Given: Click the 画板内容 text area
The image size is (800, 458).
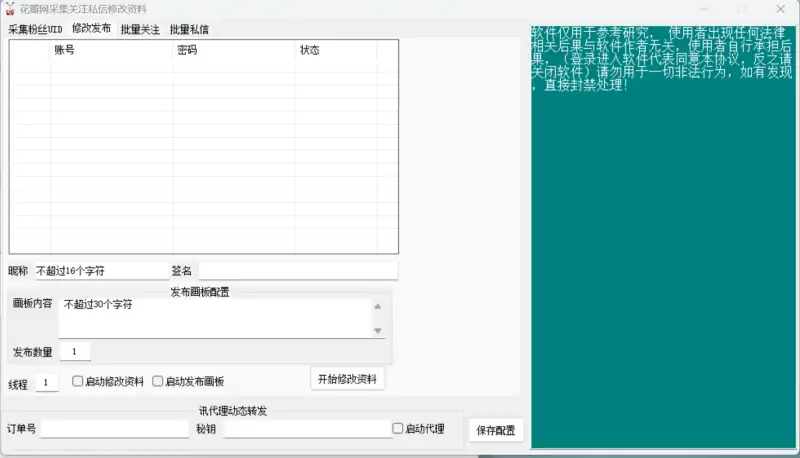Looking at the screenshot, I should pos(215,318).
